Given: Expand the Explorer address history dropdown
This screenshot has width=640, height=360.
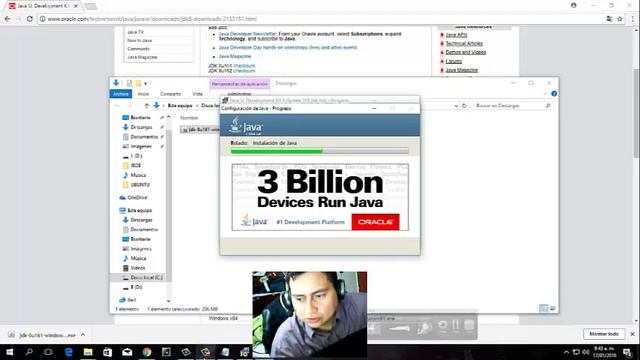Looking at the screenshot, I should pyautogui.click(x=456, y=106).
